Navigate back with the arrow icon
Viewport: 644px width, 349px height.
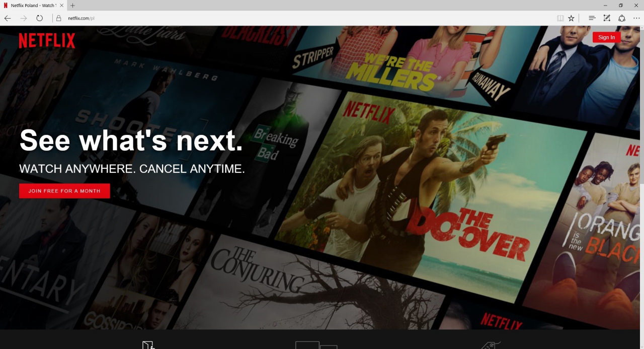click(x=8, y=18)
